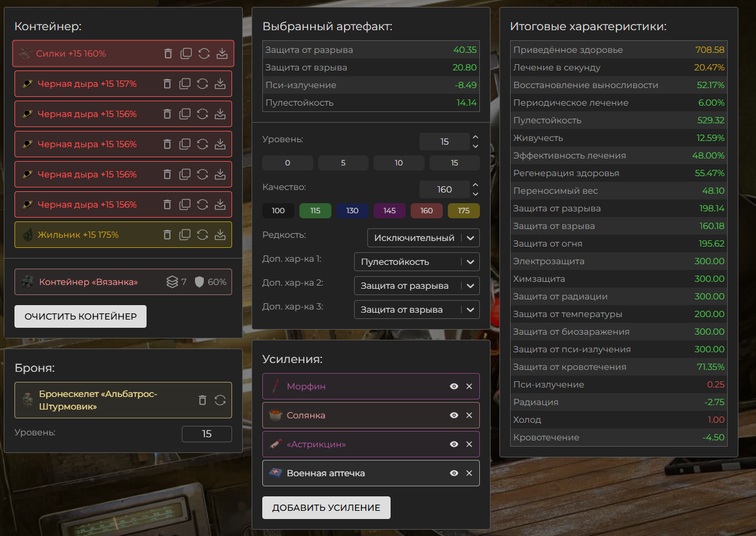
Task: Hide the Солянка boost effect
Action: 454,415
